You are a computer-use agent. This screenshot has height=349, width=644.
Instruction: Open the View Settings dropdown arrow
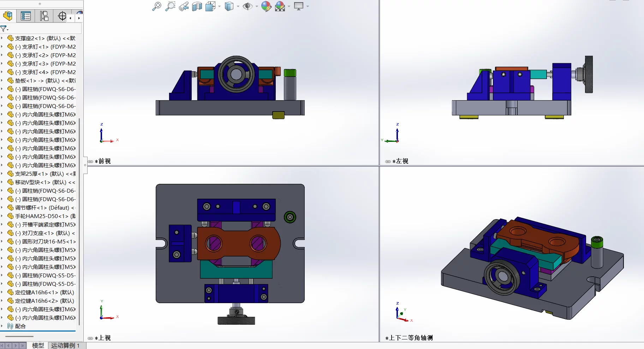click(308, 6)
